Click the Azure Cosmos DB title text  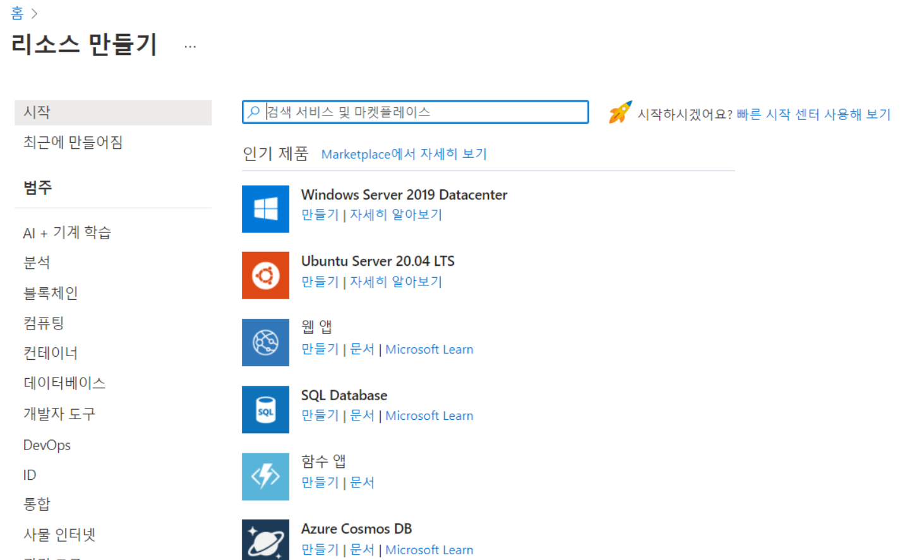[x=356, y=528]
